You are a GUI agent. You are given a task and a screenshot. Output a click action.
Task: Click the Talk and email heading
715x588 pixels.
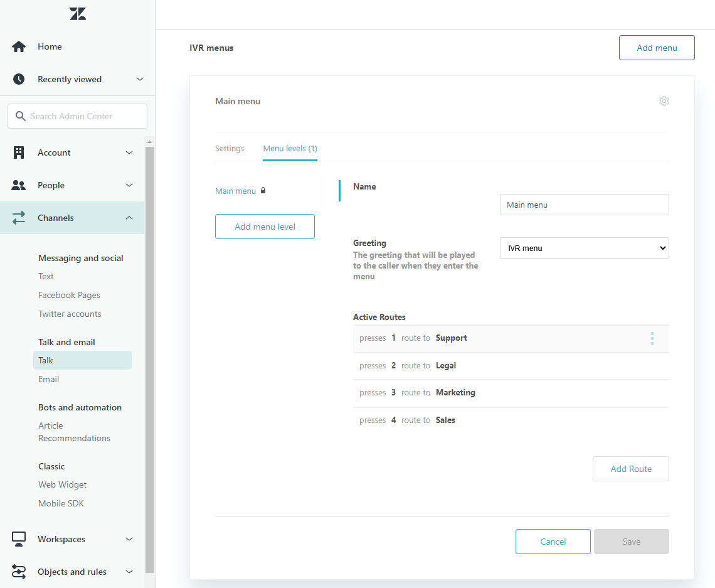[66, 342]
